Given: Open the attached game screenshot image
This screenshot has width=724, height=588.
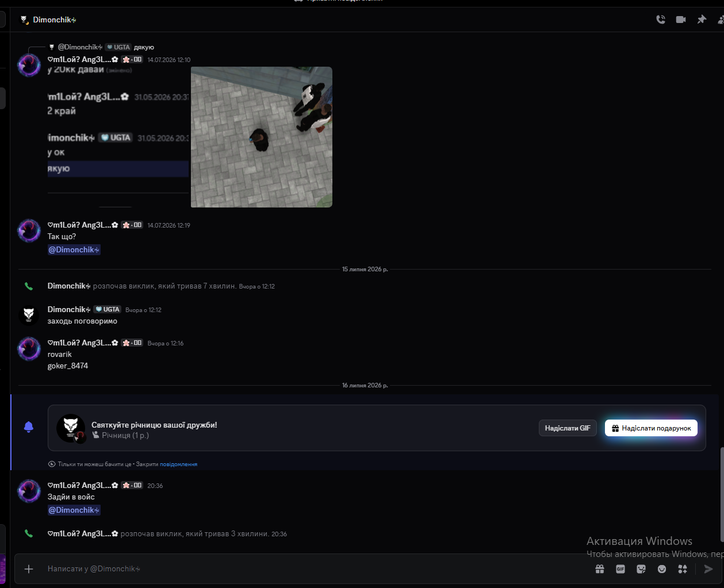Looking at the screenshot, I should [262, 137].
